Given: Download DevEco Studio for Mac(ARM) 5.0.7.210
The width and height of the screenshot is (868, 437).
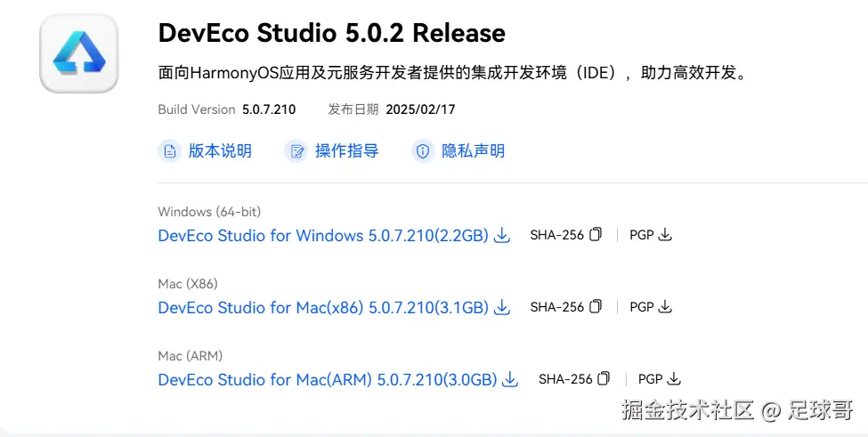Looking at the screenshot, I should click(x=327, y=379).
